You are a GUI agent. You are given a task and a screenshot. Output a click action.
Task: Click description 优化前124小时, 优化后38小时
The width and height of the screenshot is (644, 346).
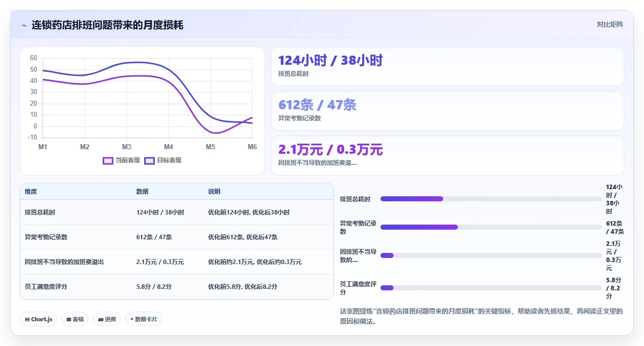coord(249,212)
